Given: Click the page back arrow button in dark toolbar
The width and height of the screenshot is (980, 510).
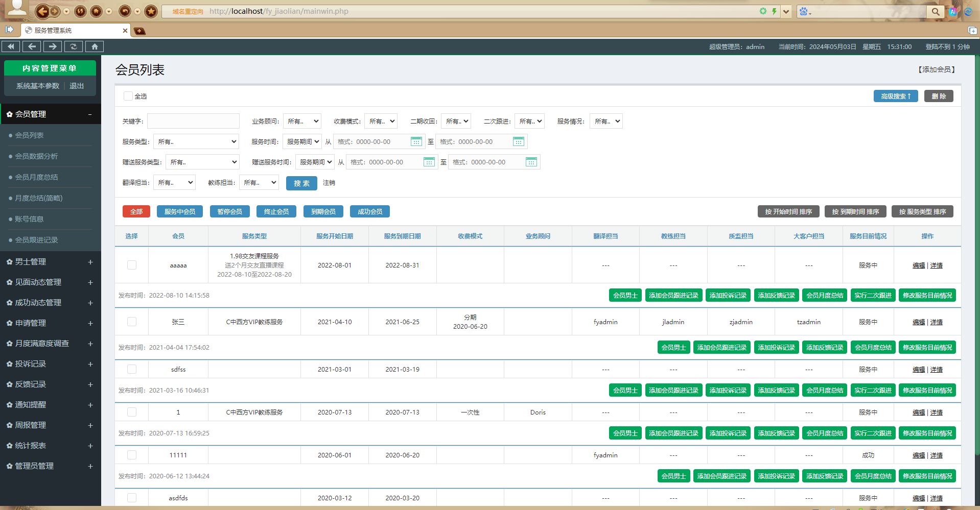Looking at the screenshot, I should point(32,46).
